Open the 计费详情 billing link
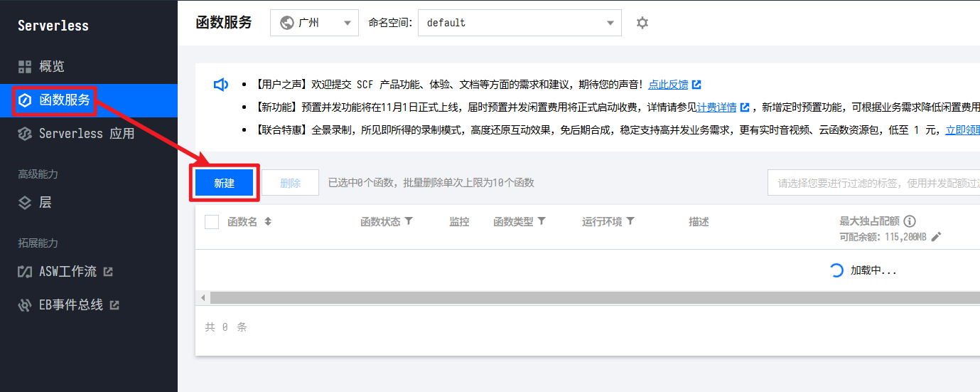The image size is (980, 392). tap(716, 107)
